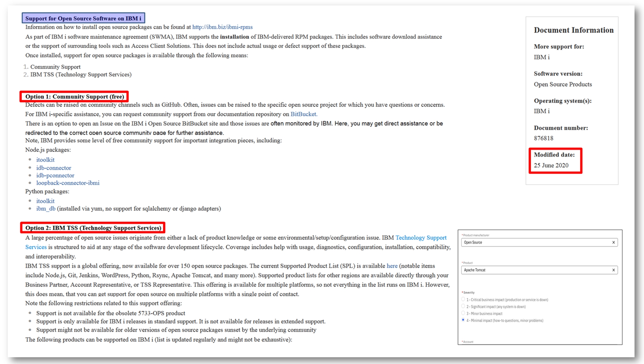Click the 'Operating system(s):' label
The width and height of the screenshot is (644, 364).
point(563,101)
